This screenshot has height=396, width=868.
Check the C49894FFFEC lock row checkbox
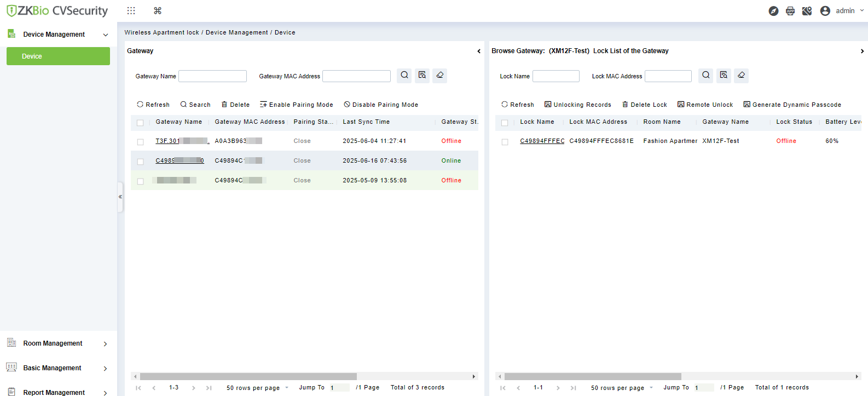coord(505,142)
